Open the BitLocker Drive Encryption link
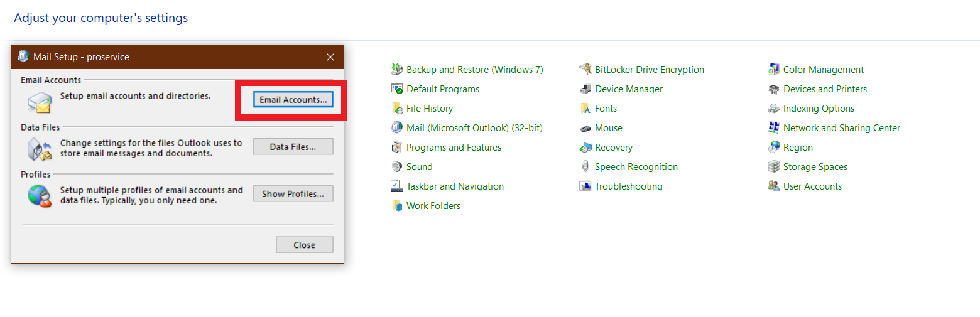Viewport: 980px width, 317px height. pos(650,69)
